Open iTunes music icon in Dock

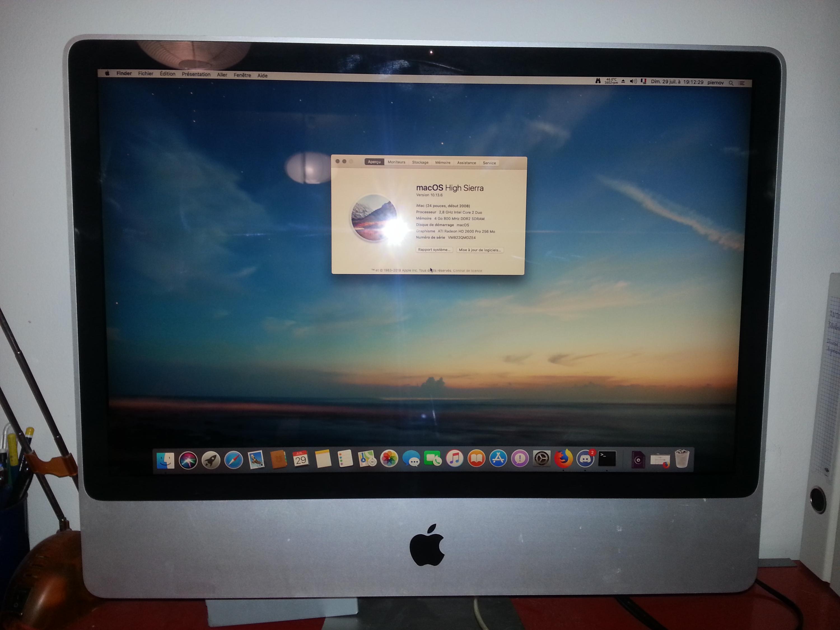pos(454,458)
